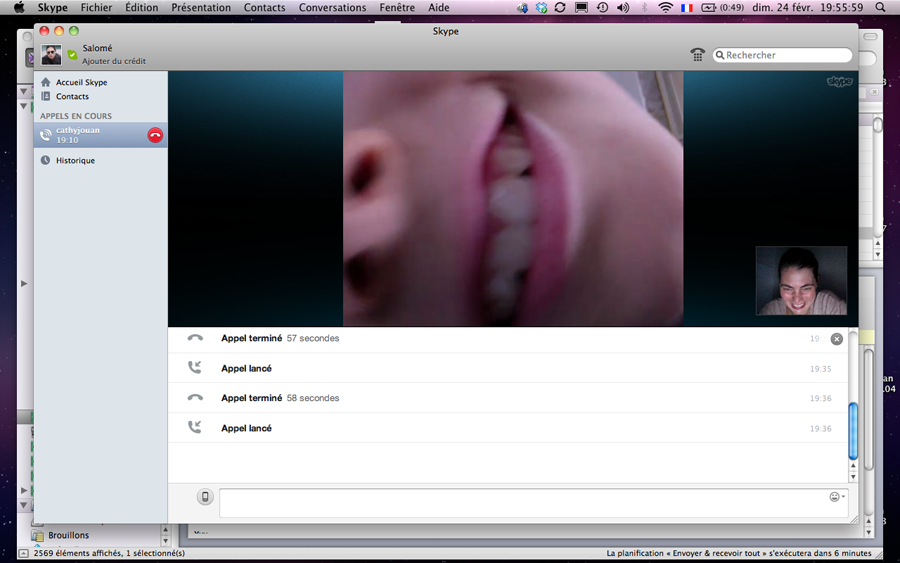
Task: Open the Skype menu
Action: click(53, 7)
